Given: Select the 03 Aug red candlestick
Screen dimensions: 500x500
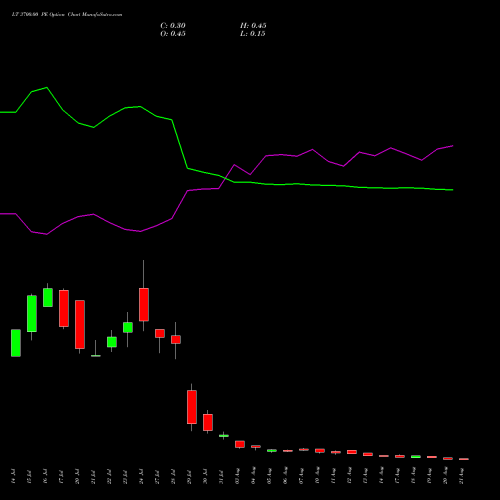Looking at the screenshot, I should [x=240, y=444].
